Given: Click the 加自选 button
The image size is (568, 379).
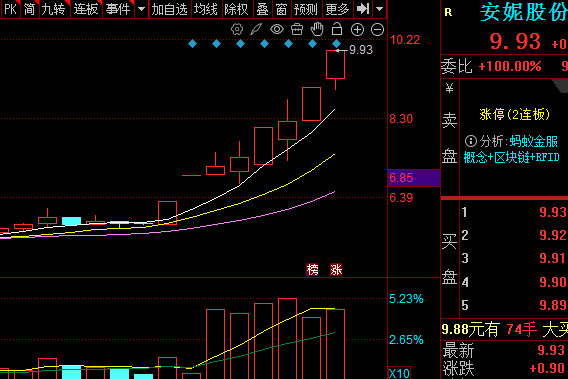Looking at the screenshot, I should (x=169, y=9).
